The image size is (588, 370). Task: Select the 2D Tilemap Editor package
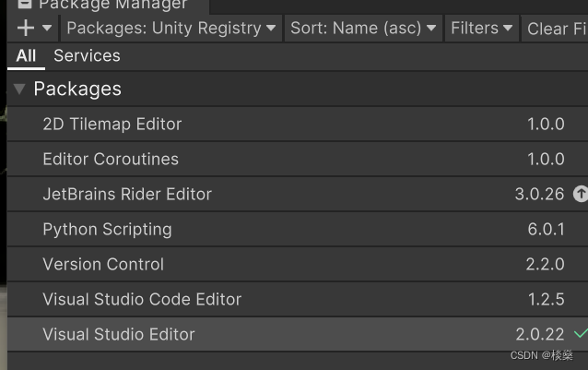point(298,125)
